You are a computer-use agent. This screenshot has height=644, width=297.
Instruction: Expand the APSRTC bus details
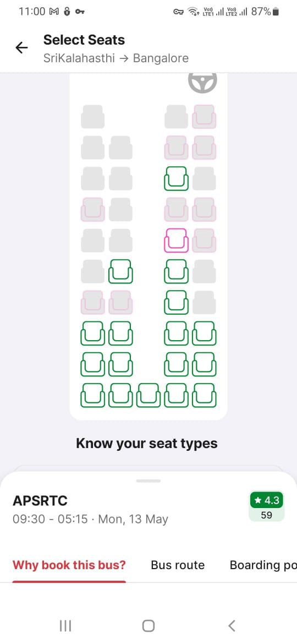click(40, 501)
